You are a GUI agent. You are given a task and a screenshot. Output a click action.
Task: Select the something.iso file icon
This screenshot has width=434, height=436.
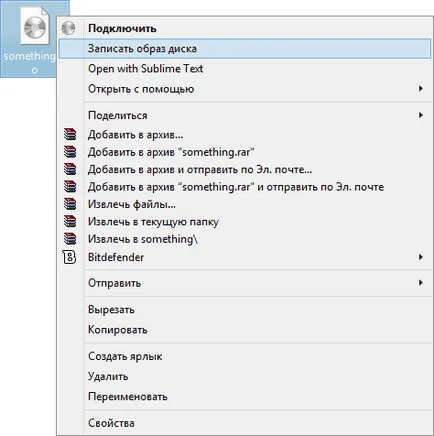coord(35,27)
